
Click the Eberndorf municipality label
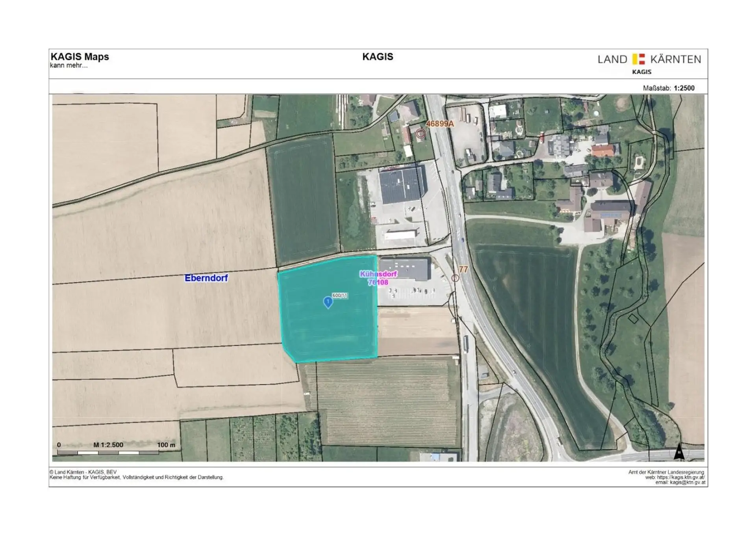[206, 278]
